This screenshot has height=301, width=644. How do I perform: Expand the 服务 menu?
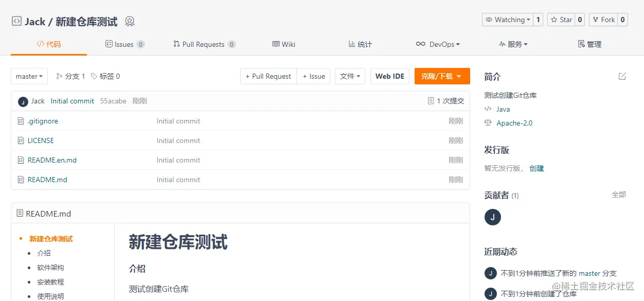coord(513,44)
